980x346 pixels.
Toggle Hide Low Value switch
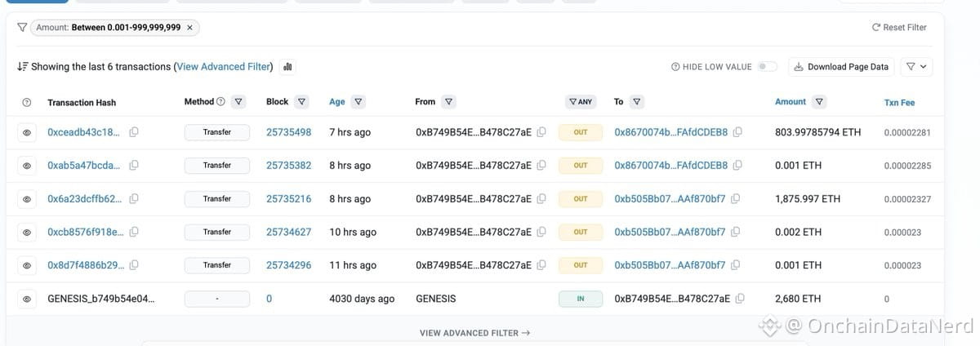[x=767, y=67]
